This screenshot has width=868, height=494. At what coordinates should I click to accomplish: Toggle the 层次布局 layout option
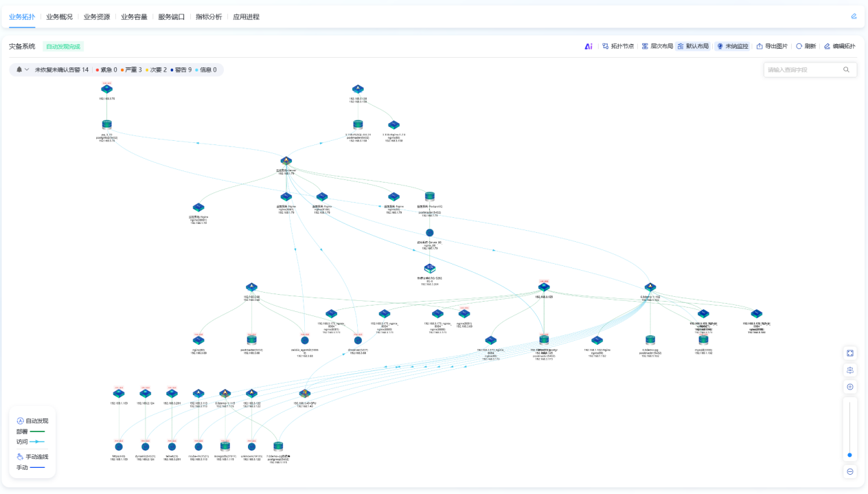point(657,47)
